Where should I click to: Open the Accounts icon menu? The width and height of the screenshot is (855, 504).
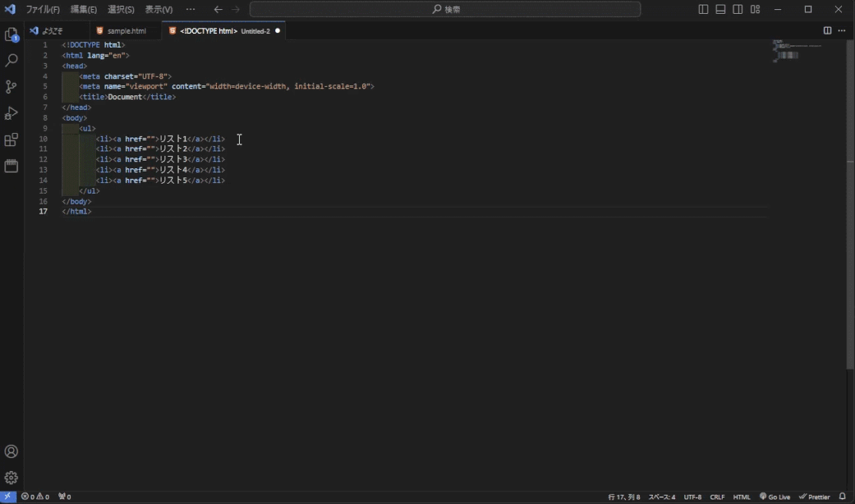(12, 452)
